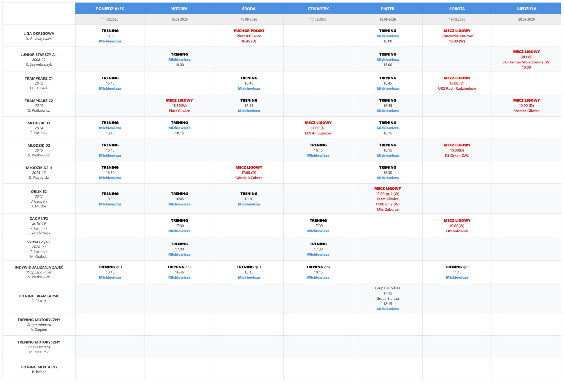The height and width of the screenshot is (392, 564).
Task: Click Liga Okręgowa Monday TRENING 18.00 cell
Action: [x=110, y=36]
